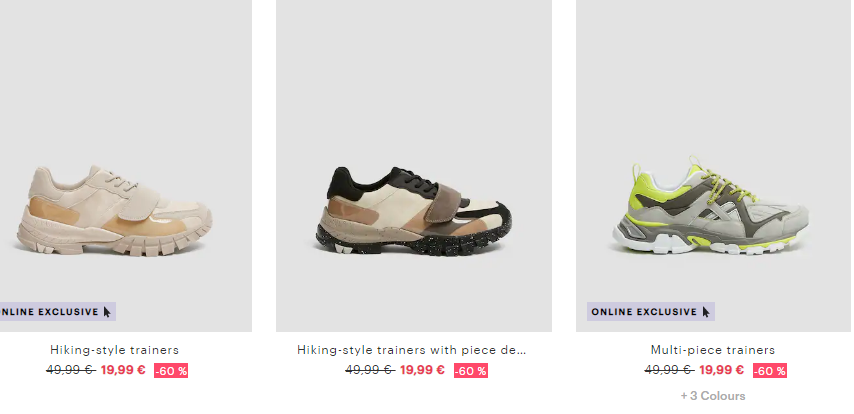Screen dimensions: 854x414
Task: Click cursor icon in left Online Exclusive badge
Action: (107, 312)
